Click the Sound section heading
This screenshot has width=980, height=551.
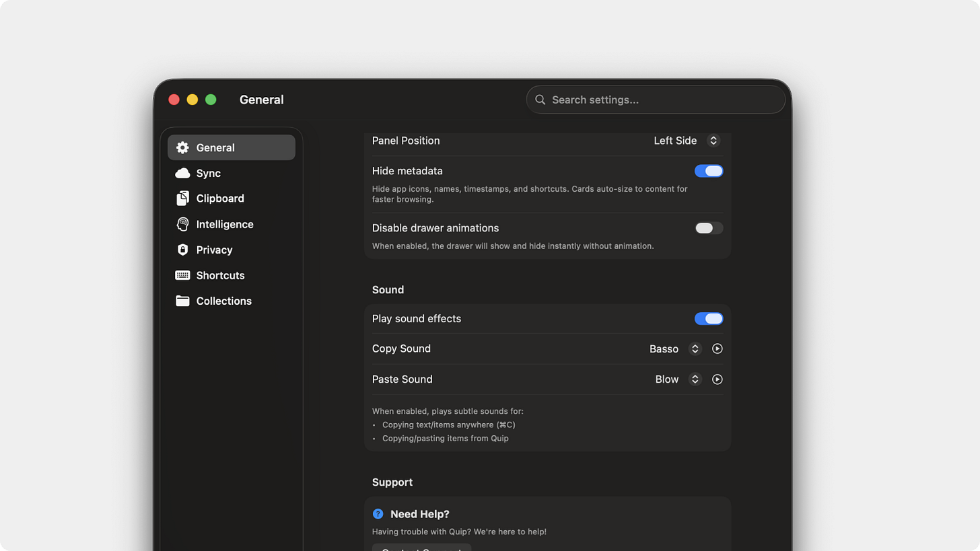[388, 290]
